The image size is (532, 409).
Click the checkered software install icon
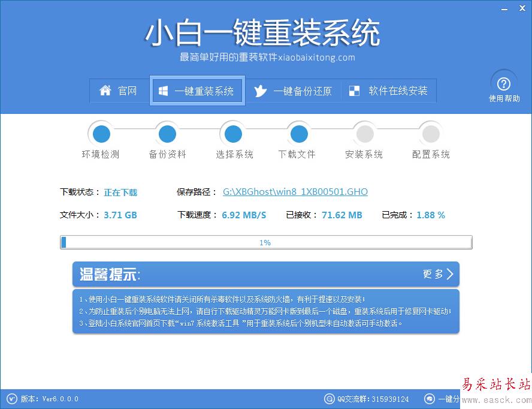click(354, 91)
